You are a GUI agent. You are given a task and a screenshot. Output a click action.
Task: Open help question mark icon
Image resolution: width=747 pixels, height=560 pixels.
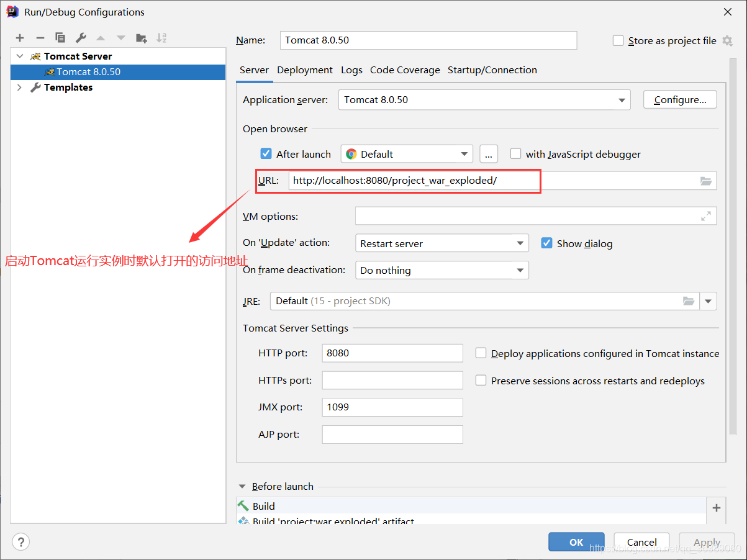pos(20,541)
